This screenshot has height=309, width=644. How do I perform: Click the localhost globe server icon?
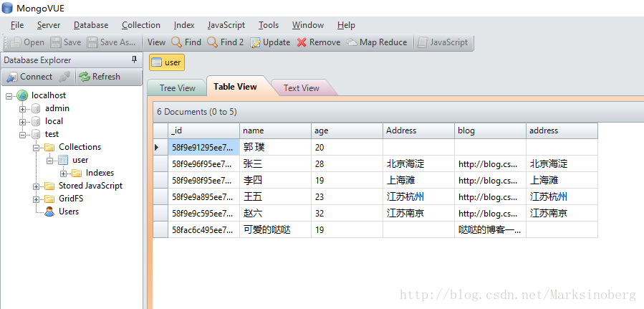point(22,95)
